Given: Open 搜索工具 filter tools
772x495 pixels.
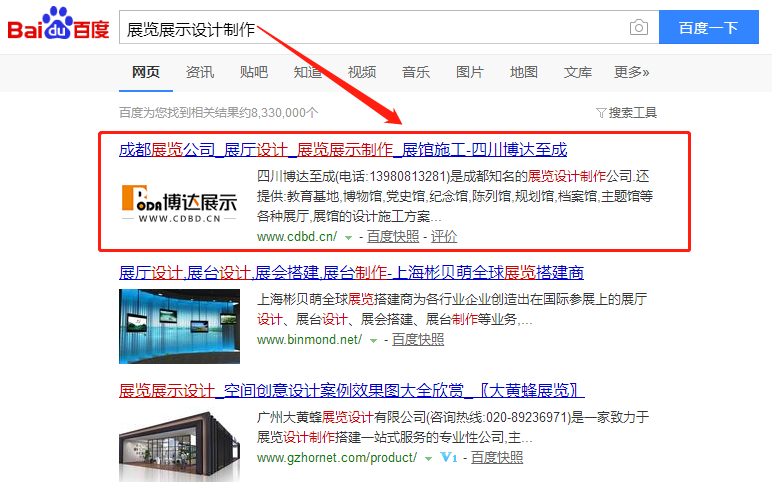Looking at the screenshot, I should coord(626,112).
